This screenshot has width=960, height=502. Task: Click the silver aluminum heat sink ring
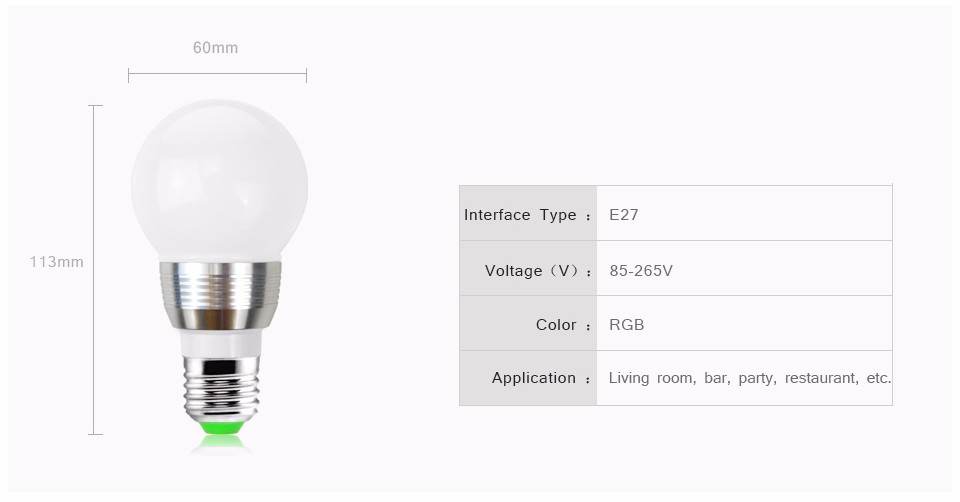click(220, 295)
